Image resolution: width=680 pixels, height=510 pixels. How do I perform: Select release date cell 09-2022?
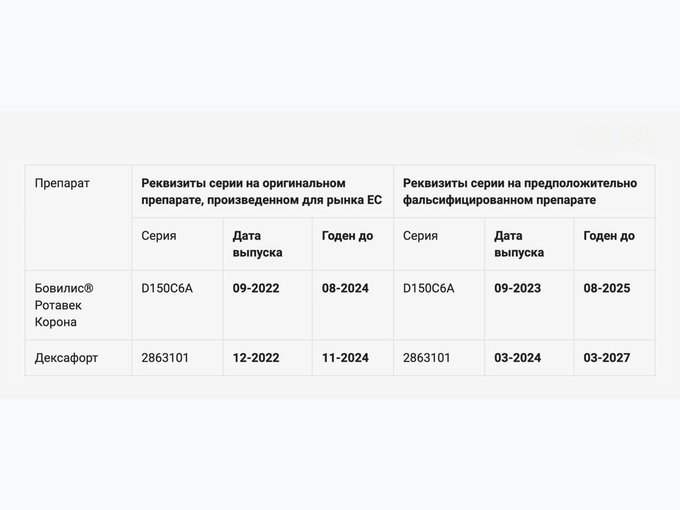pyautogui.click(x=268, y=305)
